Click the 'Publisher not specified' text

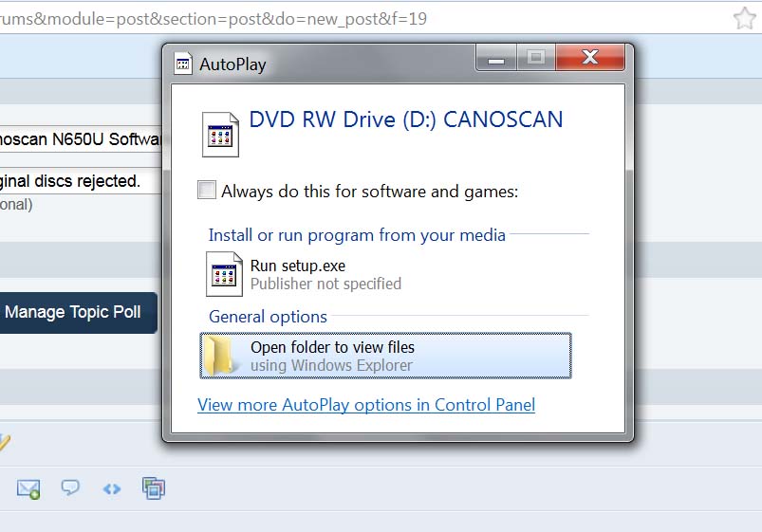[x=325, y=284]
